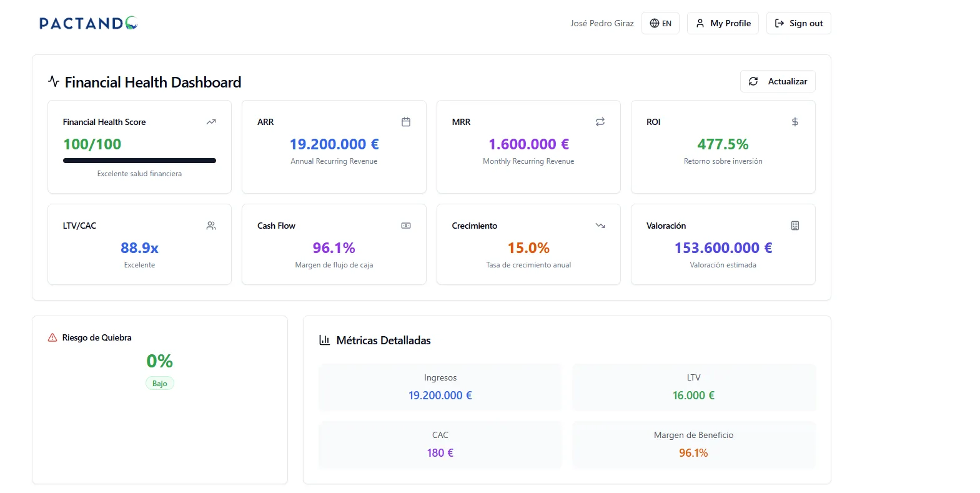
Task: Sign out of the account
Action: (798, 23)
